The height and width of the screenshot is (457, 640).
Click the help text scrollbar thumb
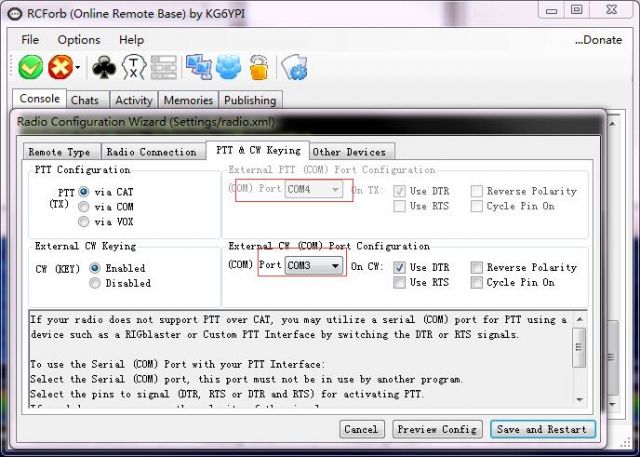580,347
